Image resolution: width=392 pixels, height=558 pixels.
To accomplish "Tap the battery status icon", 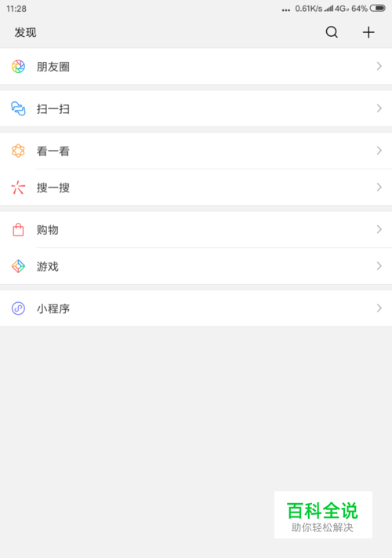I will point(377,8).
